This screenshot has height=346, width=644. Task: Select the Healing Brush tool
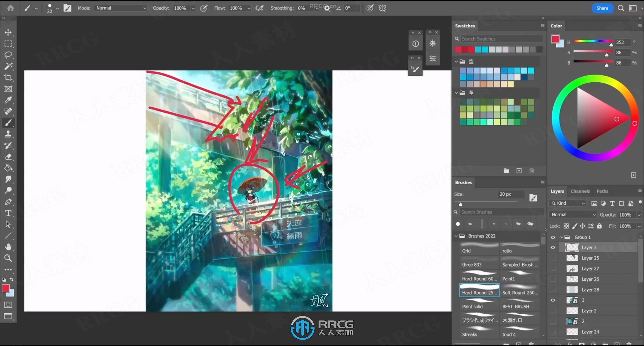[x=8, y=111]
